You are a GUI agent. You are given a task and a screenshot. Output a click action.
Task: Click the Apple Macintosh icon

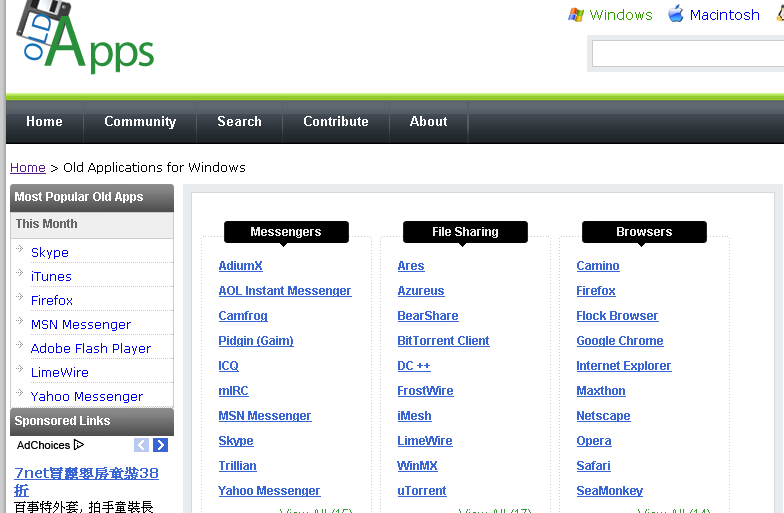pyautogui.click(x=676, y=14)
